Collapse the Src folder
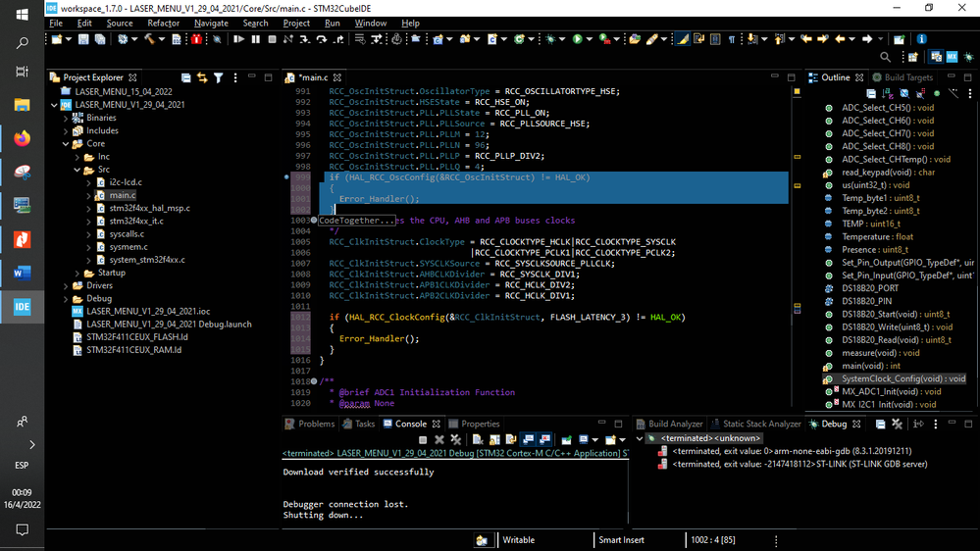Image resolution: width=980 pixels, height=551 pixels. point(77,170)
